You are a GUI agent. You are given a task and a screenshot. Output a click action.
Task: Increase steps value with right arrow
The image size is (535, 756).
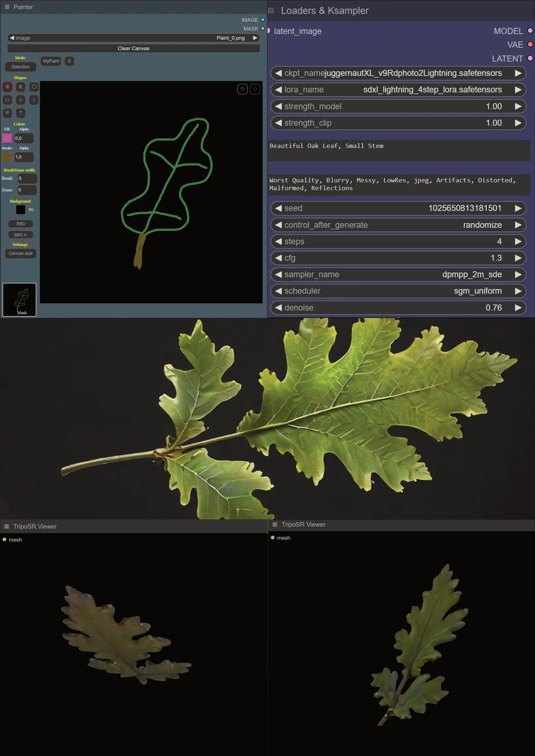coord(518,242)
